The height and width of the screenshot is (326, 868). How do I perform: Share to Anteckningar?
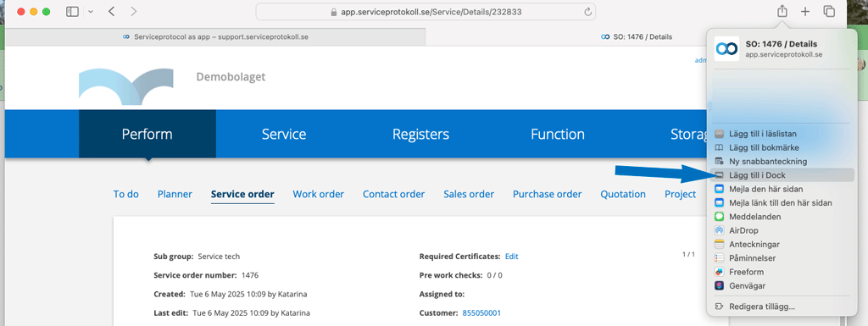coord(781,244)
